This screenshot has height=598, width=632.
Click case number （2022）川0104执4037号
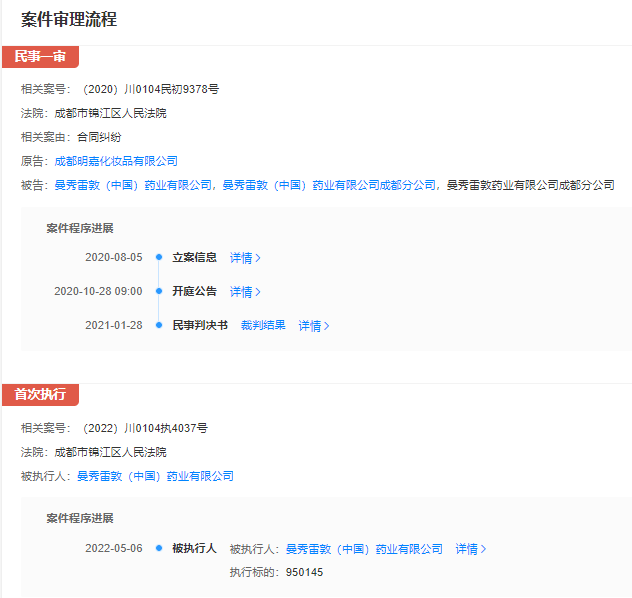click(145, 428)
